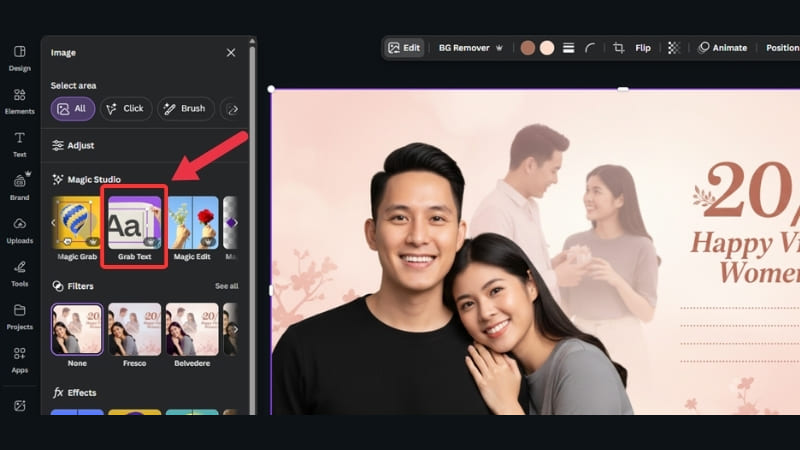This screenshot has height=450, width=800.
Task: Select the 'All' area option
Action: click(73, 108)
